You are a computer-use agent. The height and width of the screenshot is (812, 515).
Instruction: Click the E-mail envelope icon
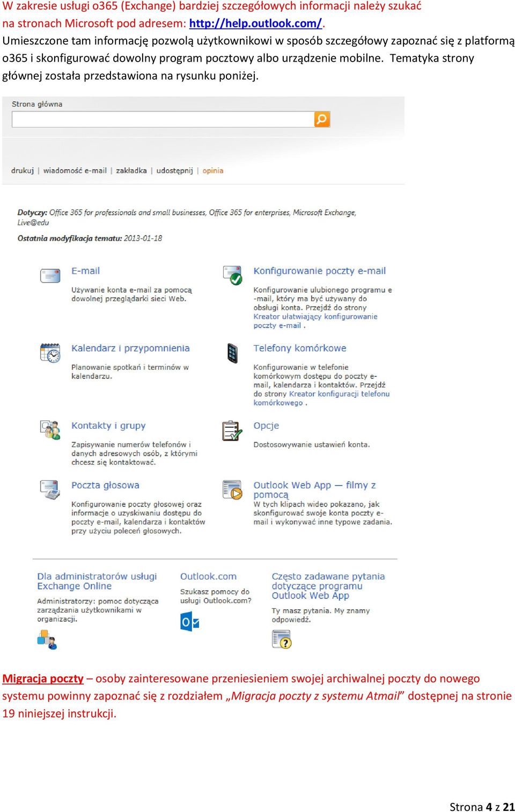[x=50, y=275]
